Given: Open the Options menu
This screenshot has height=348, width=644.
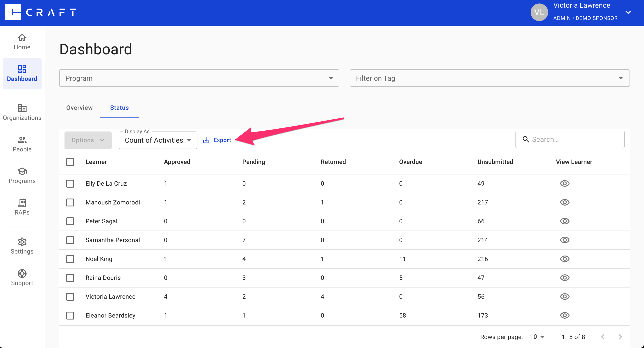Looking at the screenshot, I should tap(88, 140).
